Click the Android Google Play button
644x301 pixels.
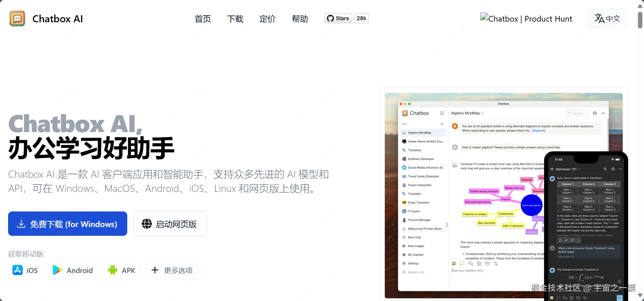pyautogui.click(x=74, y=270)
